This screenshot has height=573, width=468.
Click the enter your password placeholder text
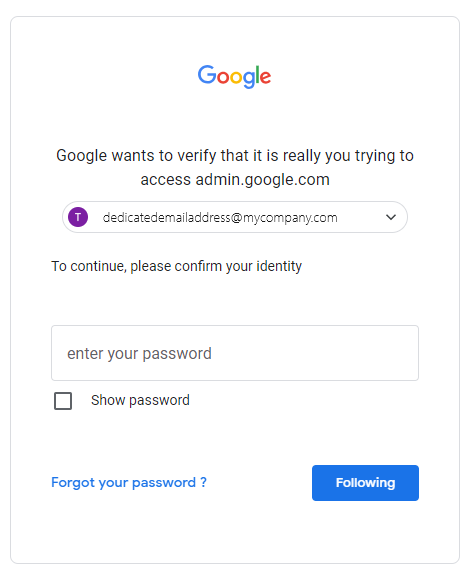(x=139, y=354)
